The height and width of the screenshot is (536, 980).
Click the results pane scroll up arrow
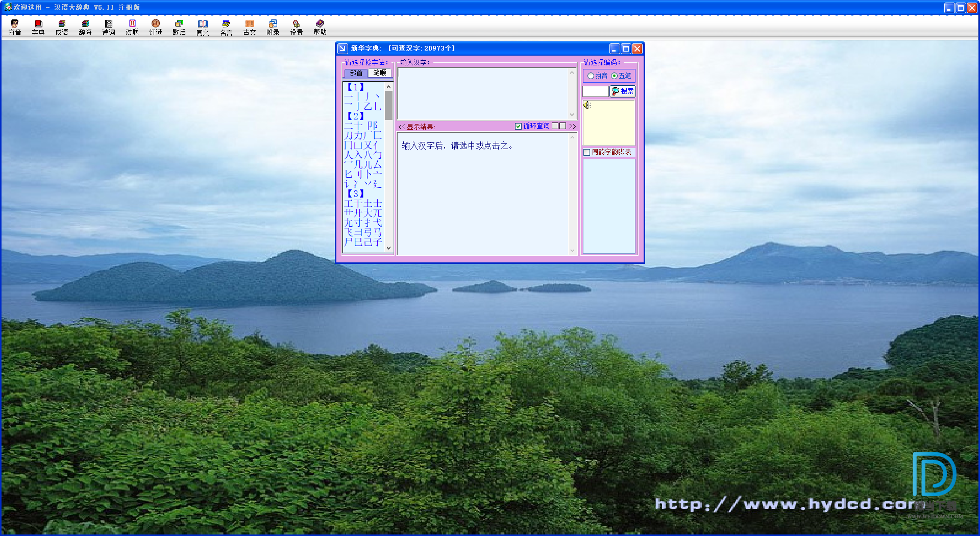pos(572,137)
